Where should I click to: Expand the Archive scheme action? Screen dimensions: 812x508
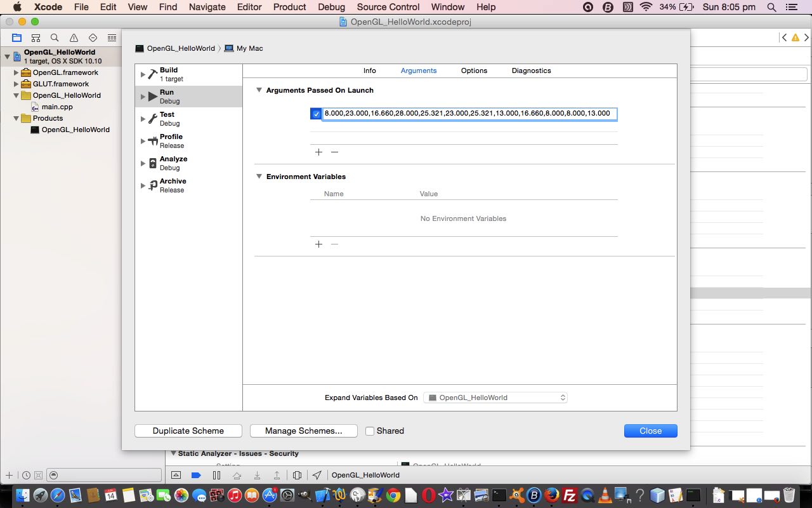pos(143,185)
